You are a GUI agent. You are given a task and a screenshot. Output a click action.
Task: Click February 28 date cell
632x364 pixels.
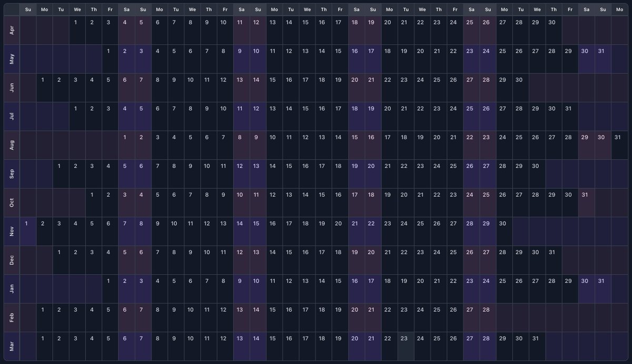(488, 317)
